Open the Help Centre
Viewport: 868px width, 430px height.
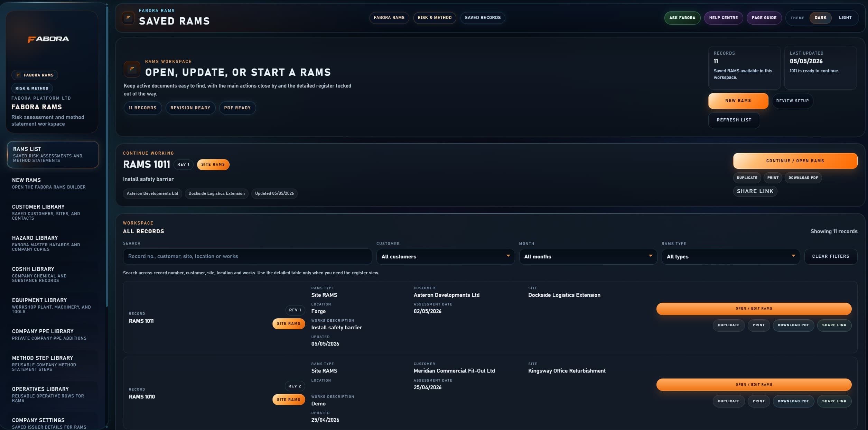[723, 18]
